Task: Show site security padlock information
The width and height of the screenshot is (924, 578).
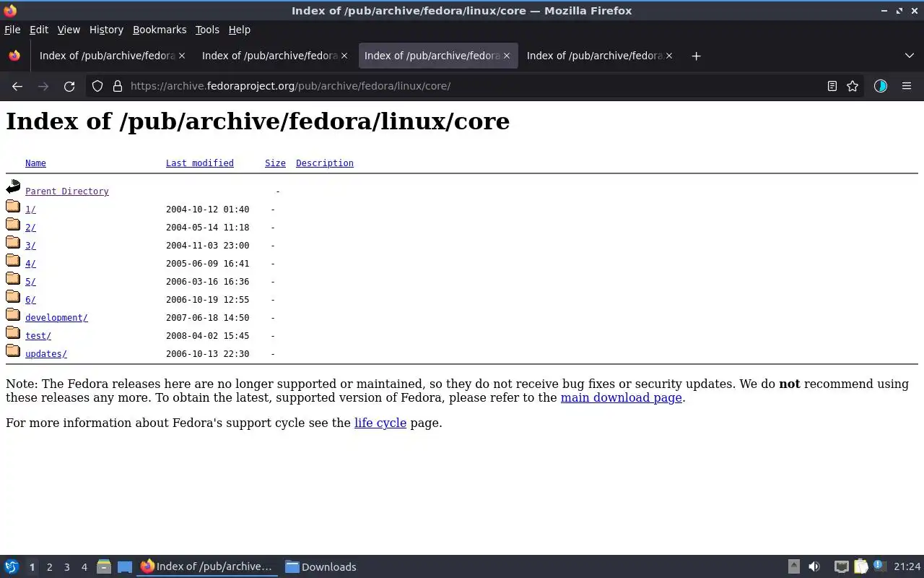Action: tap(118, 86)
